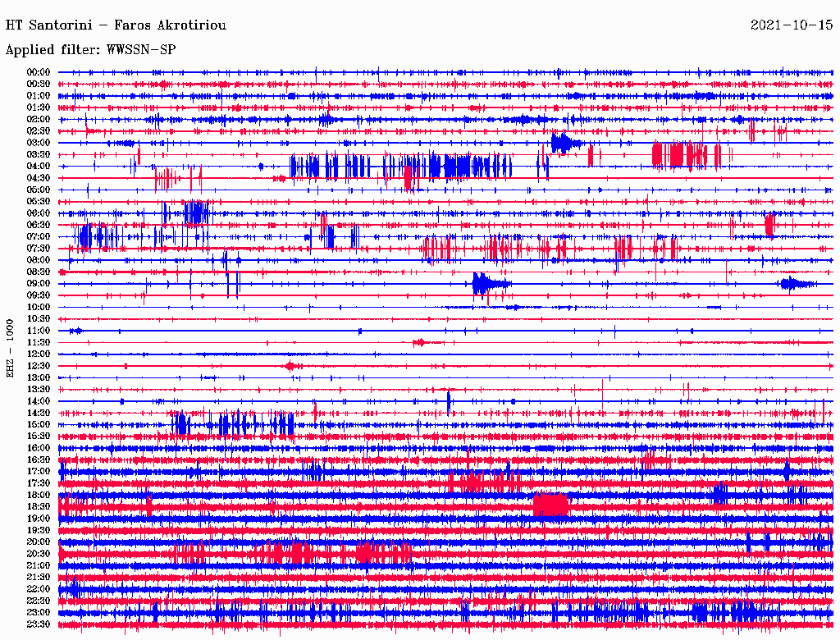This screenshot has width=840, height=640.
Task: Select the 15:00 time label
Action: (x=39, y=424)
